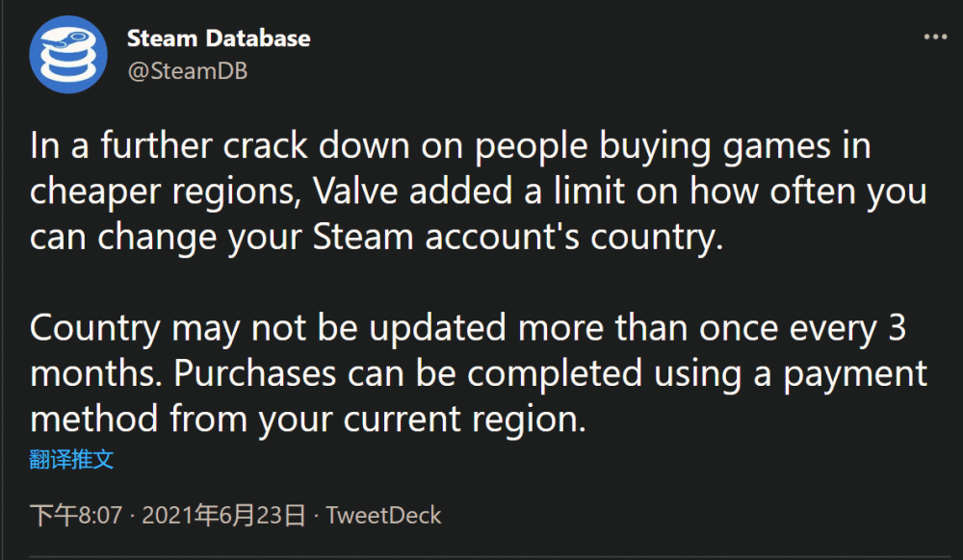The image size is (963, 560).
Task: Click the words "how often" in tweet
Action: [x=754, y=191]
